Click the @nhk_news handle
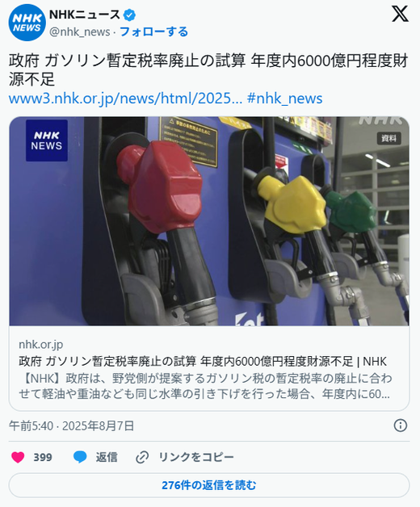The height and width of the screenshot is (507, 420). click(x=80, y=31)
